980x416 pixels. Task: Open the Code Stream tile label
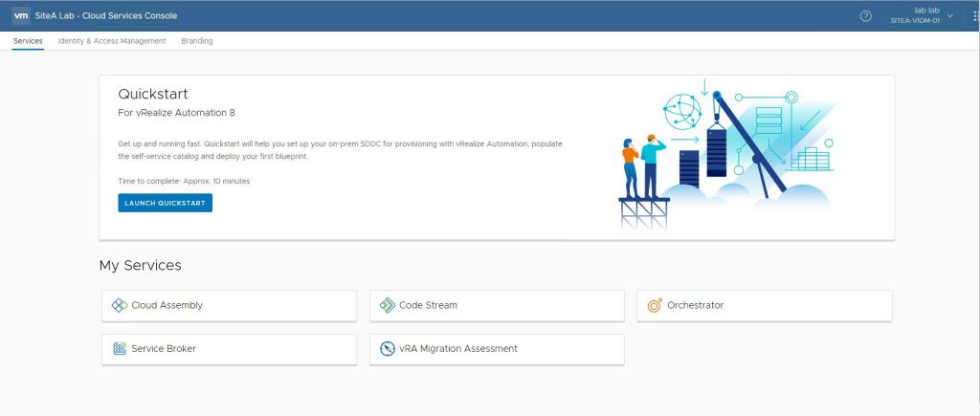click(x=428, y=305)
